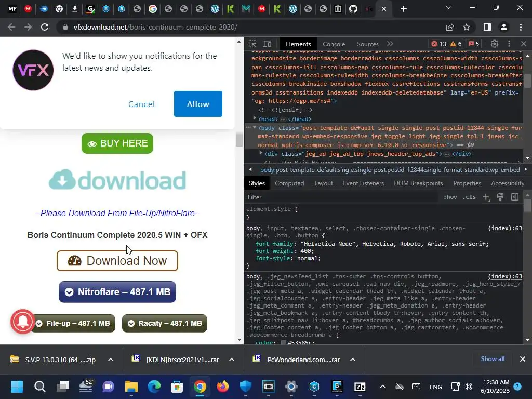The image size is (532, 399).
Task: Cancel the notification prompt
Action: pyautogui.click(x=141, y=104)
